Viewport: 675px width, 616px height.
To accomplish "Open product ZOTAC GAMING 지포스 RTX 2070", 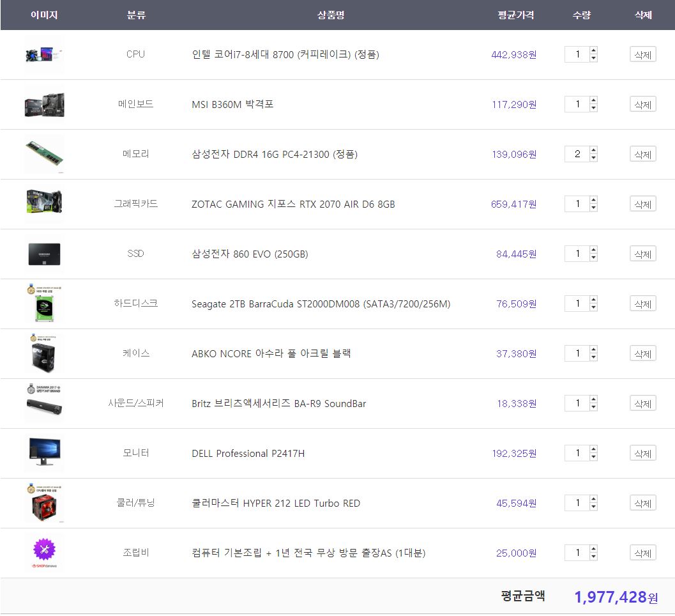I will (293, 204).
